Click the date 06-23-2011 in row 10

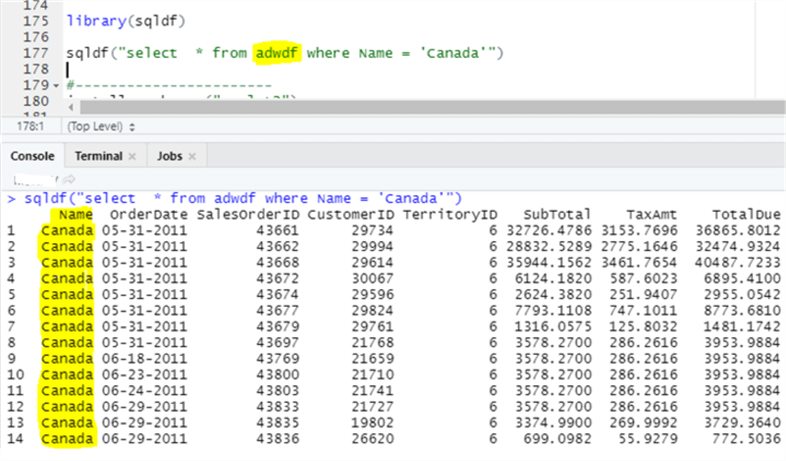(x=144, y=375)
